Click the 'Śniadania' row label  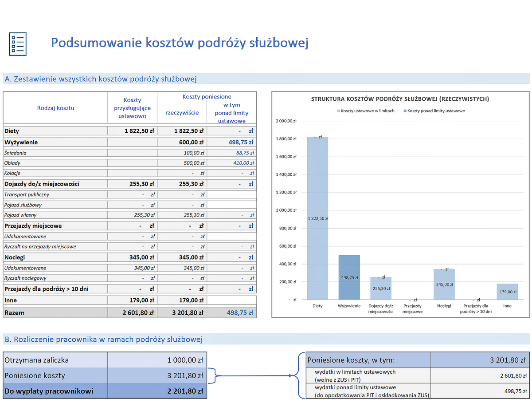pyautogui.click(x=15, y=153)
